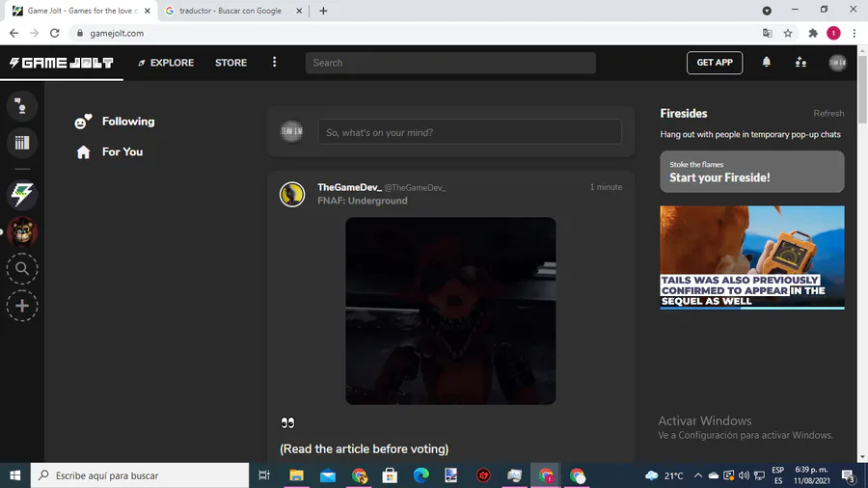Image resolution: width=868 pixels, height=488 pixels.
Task: Open the Game Jolt community lightning icon
Action: pos(22,194)
